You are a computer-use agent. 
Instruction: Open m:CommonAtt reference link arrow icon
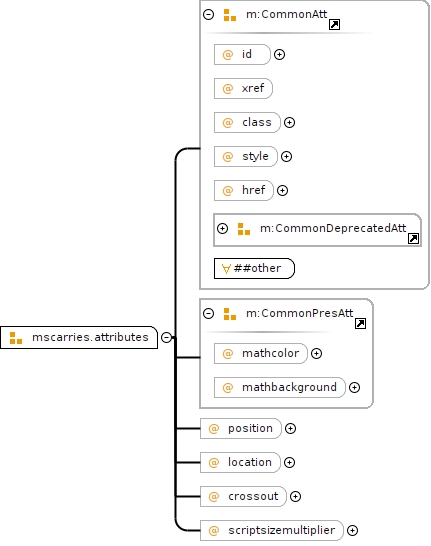335,25
